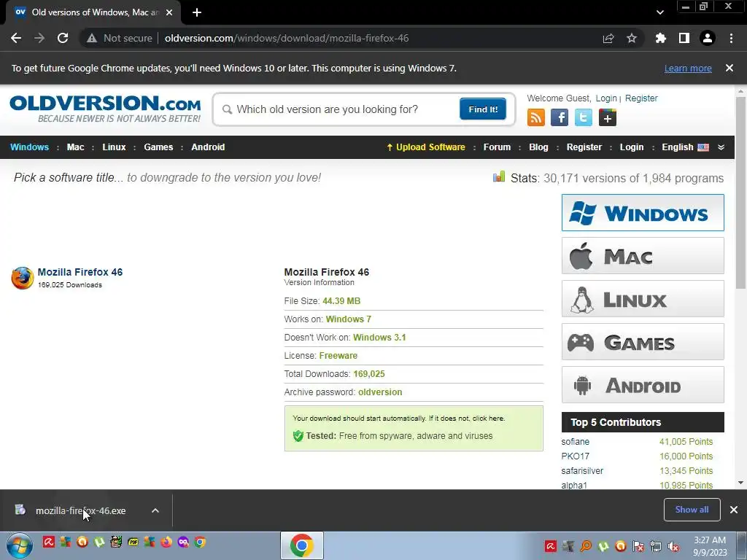
Task: Click Register in the dark nav bar
Action: [x=584, y=147]
